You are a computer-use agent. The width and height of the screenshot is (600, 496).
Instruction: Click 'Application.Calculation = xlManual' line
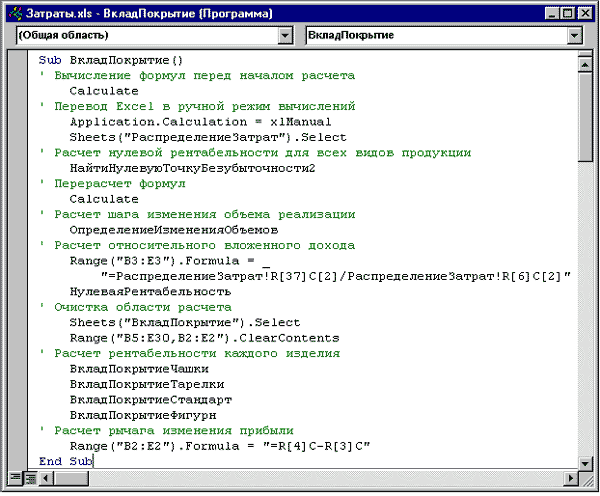click(x=201, y=122)
